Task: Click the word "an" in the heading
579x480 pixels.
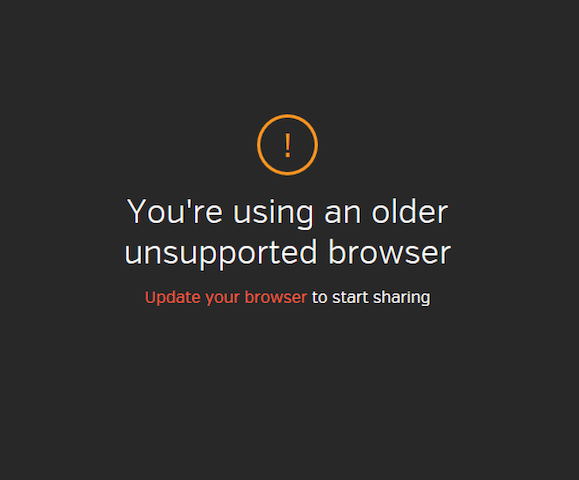Action: tap(342, 215)
